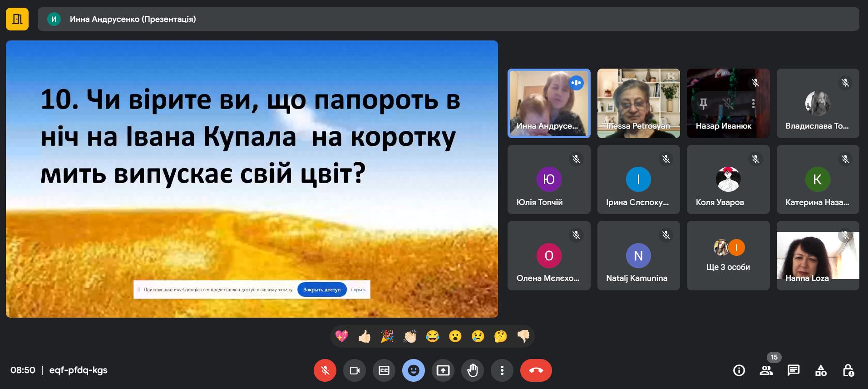Open the activities panel
Screen dimensions: 868x389
(821, 370)
